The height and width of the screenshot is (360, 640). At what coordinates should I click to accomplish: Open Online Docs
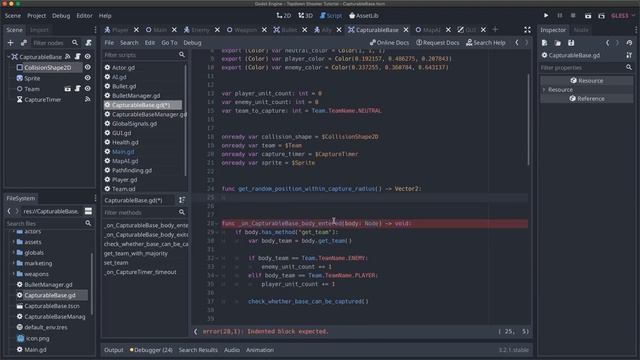389,42
